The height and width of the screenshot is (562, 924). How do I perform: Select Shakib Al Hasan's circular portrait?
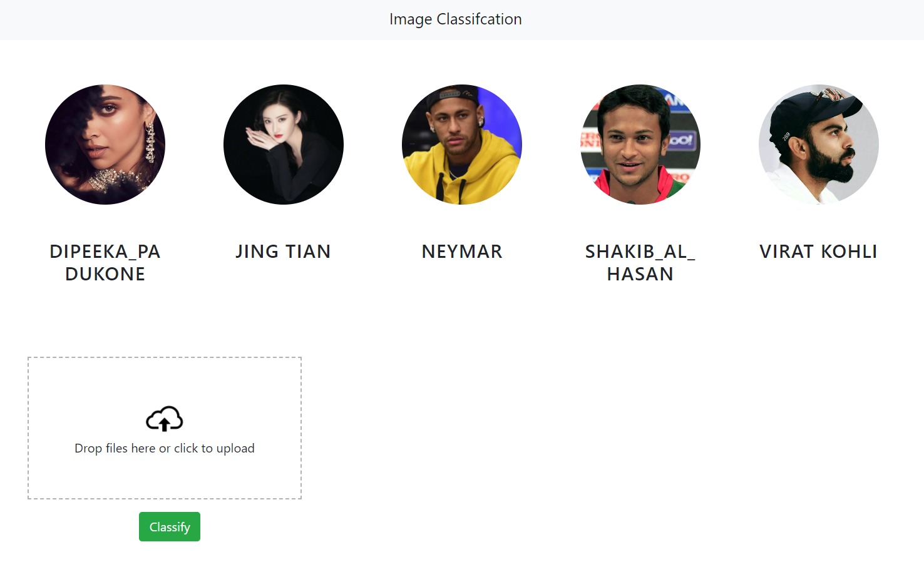[640, 145]
